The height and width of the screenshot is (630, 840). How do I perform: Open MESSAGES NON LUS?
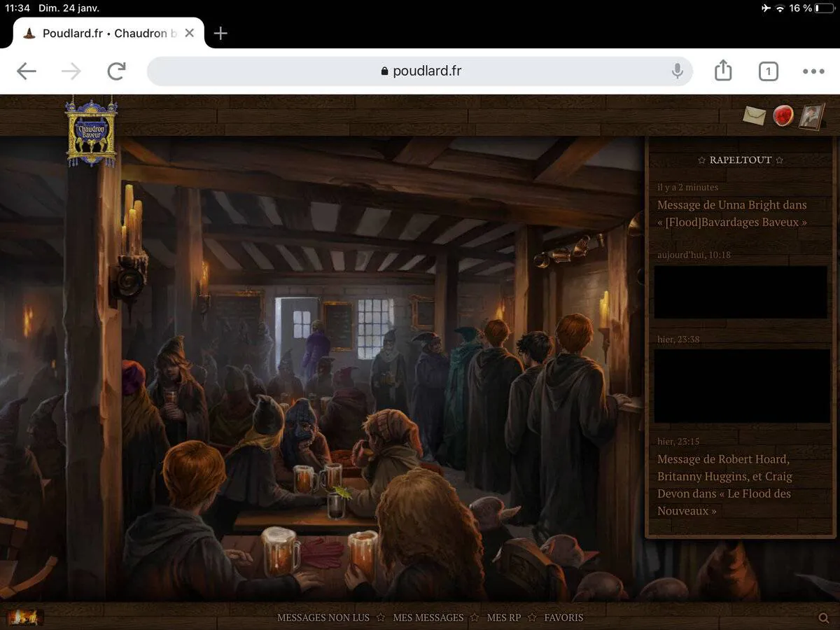(323, 617)
